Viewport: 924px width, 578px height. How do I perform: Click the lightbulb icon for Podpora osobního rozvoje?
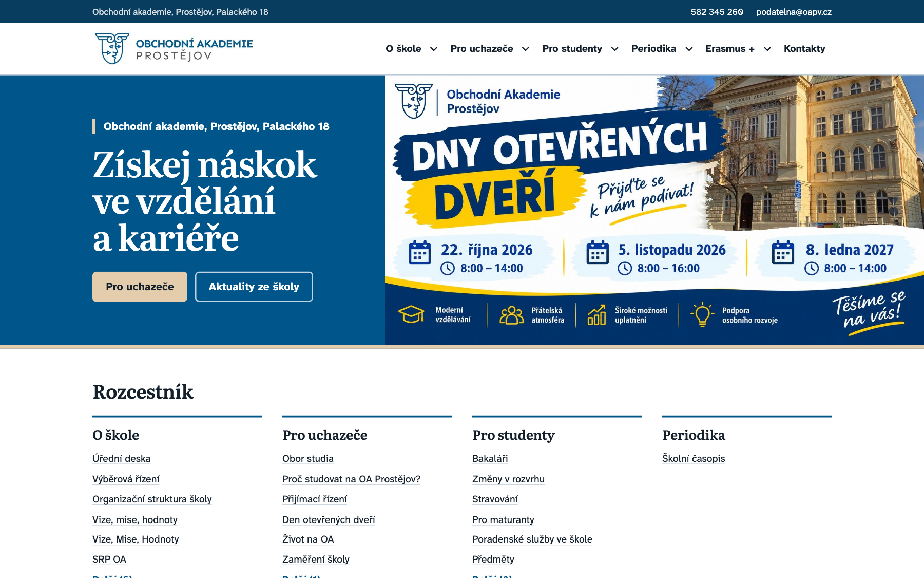[702, 315]
